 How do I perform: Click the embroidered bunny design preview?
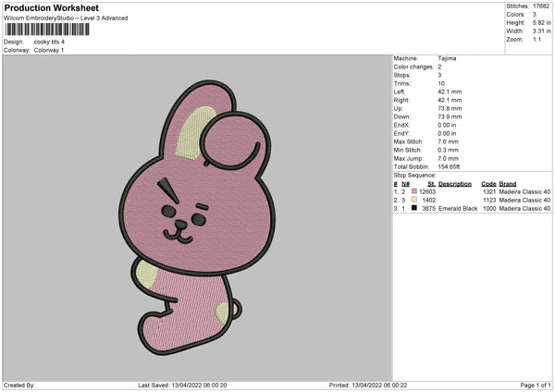(197, 217)
